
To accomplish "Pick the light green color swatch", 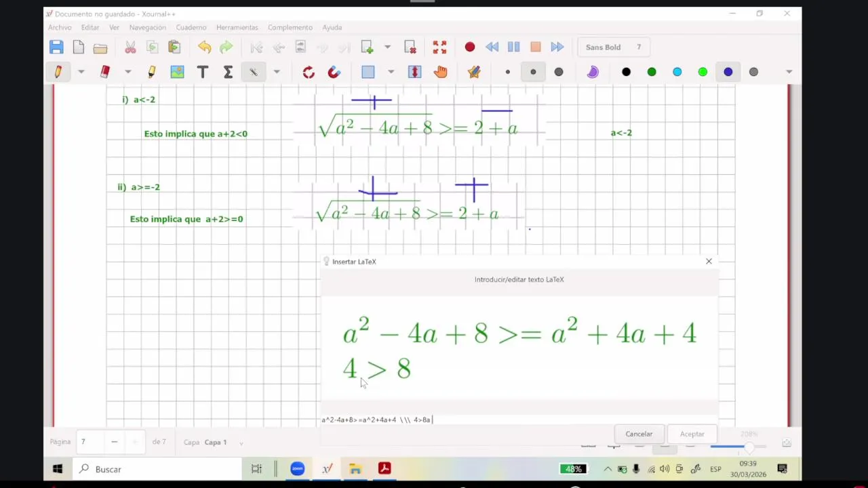I will [703, 72].
